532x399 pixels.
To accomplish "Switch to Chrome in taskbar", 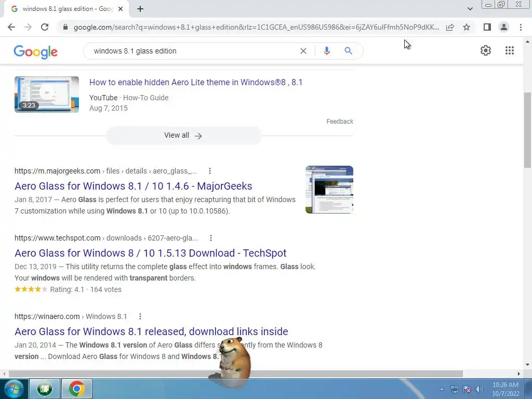I will (77, 389).
